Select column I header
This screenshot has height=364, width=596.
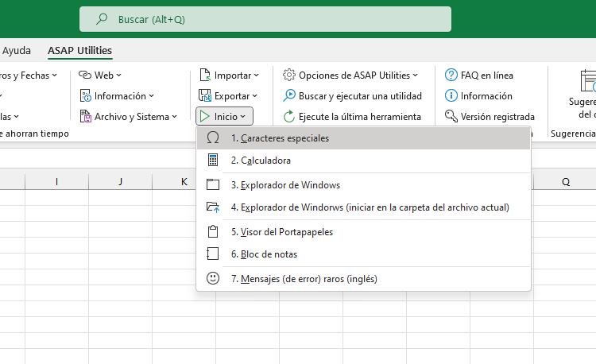56,182
